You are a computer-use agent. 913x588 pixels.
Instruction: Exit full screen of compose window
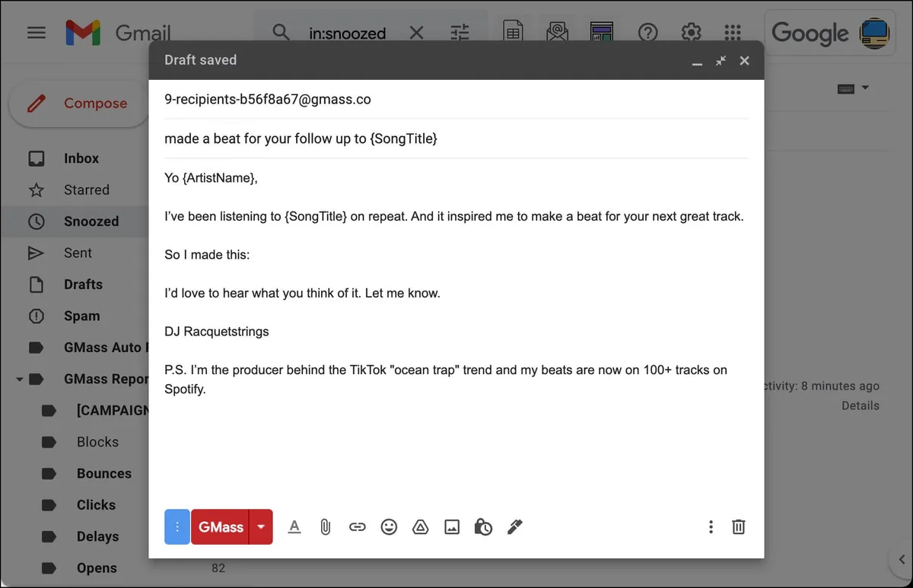[721, 61]
